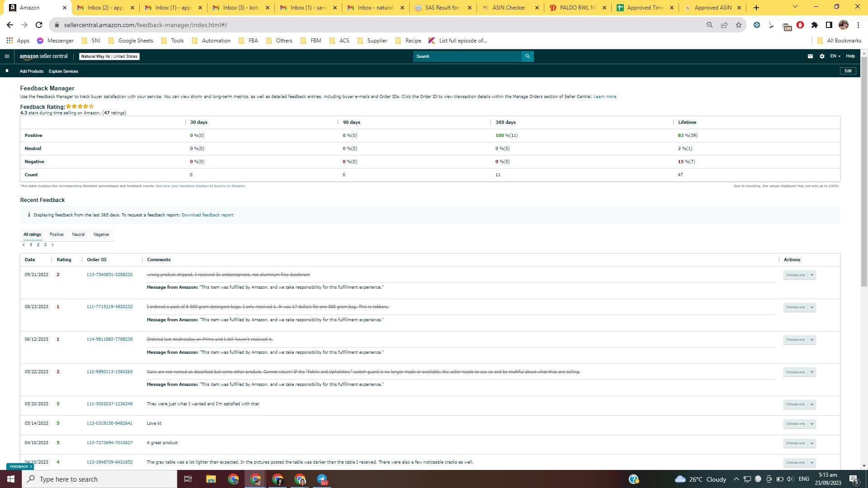Screen dimensions: 868x488
Task: Click the Explore Services link
Action: (x=63, y=71)
